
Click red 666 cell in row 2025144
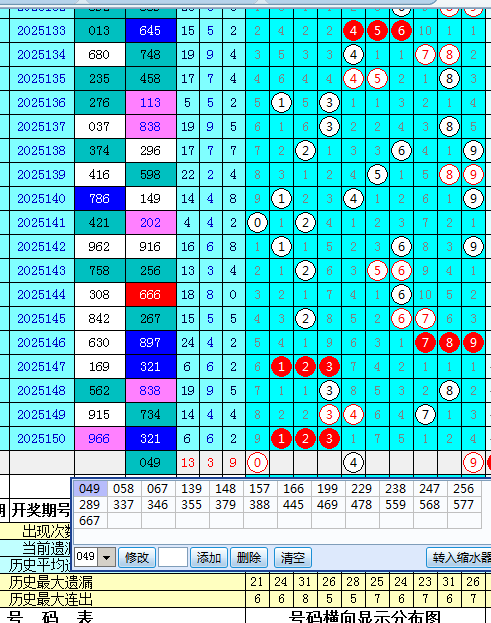point(151,295)
